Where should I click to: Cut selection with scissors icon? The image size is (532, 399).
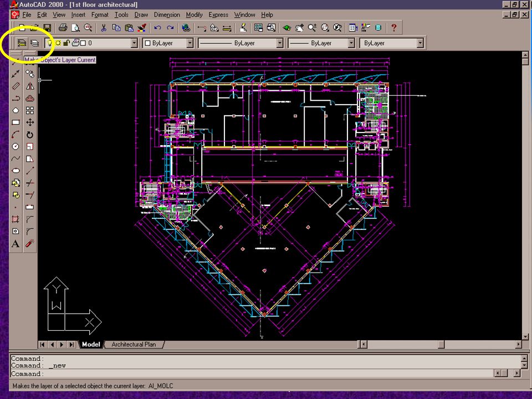coord(104,28)
